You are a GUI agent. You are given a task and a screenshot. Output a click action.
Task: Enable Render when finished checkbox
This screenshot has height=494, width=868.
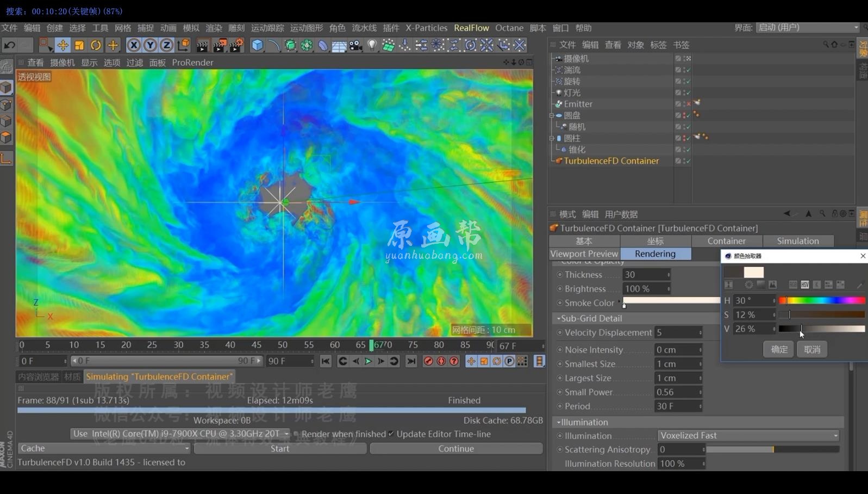296,434
